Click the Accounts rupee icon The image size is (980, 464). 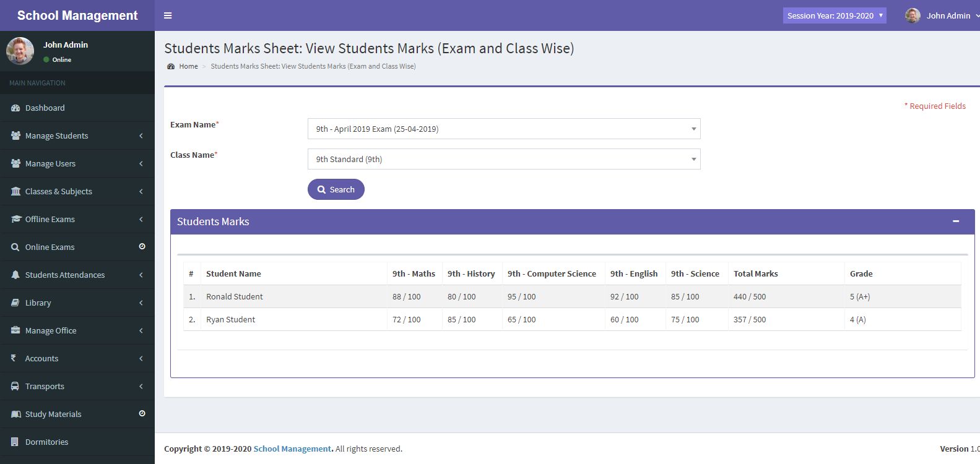pyautogui.click(x=14, y=358)
